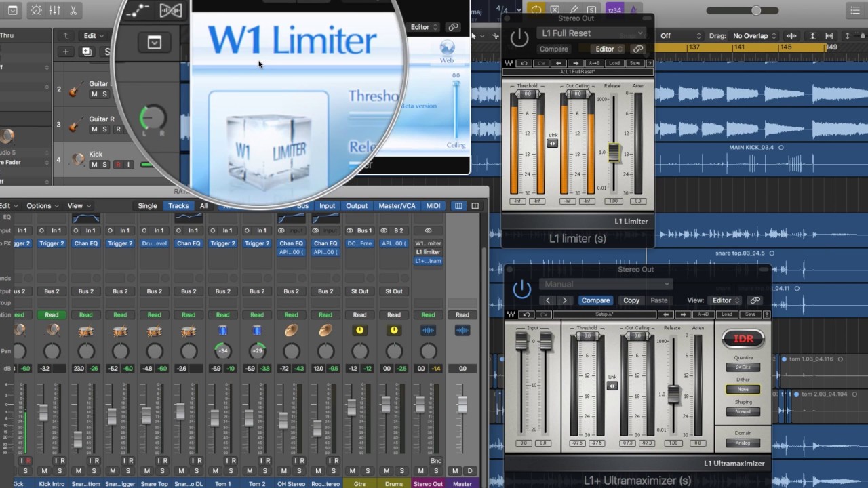The height and width of the screenshot is (488, 868).
Task: Toggle cycle mode button in top bar
Action: click(x=536, y=9)
